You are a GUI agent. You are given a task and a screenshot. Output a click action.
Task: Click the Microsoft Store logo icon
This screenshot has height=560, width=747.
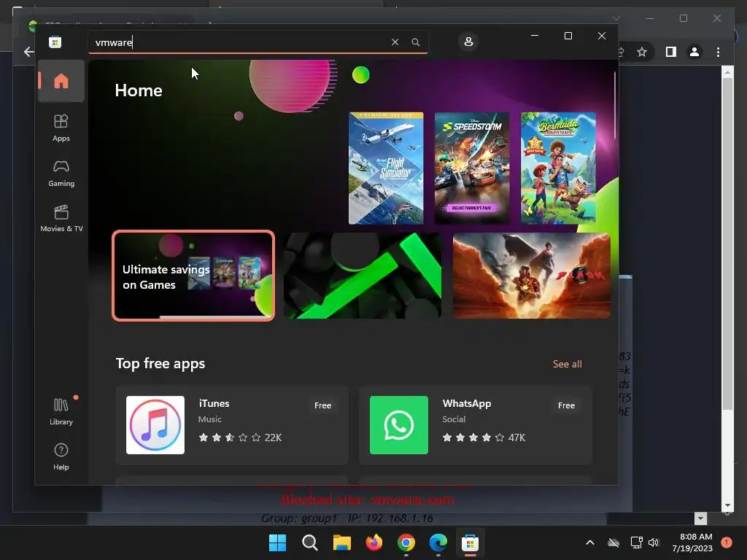tap(55, 42)
